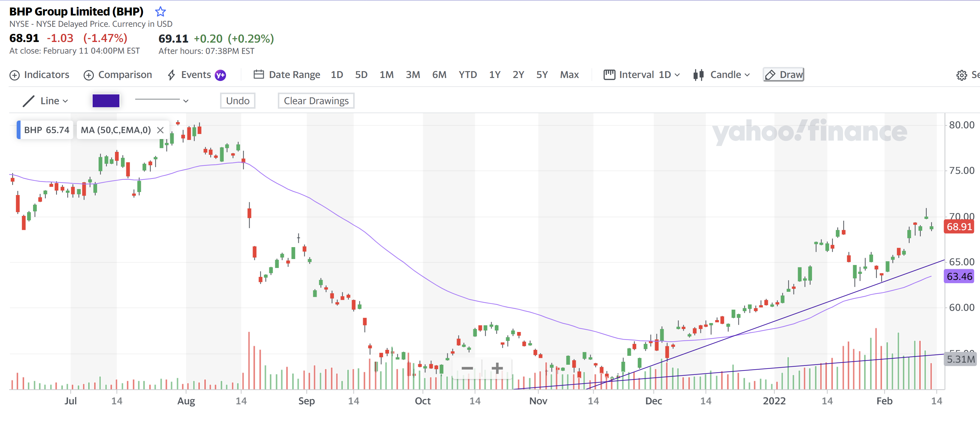The height and width of the screenshot is (421, 980).
Task: Click the 68.91 current price tag
Action: (x=959, y=227)
